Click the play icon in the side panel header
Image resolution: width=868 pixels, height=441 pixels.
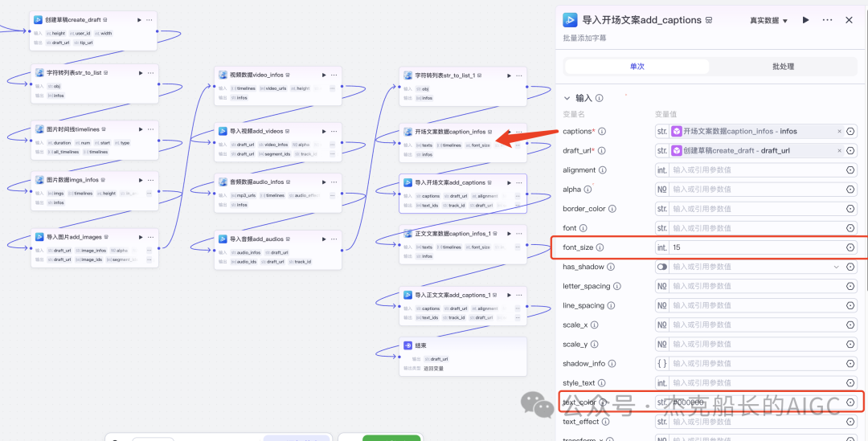(805, 20)
